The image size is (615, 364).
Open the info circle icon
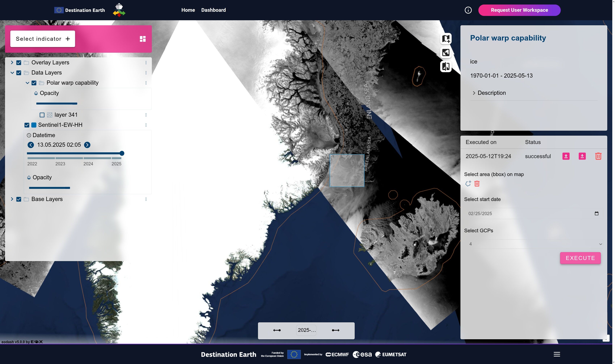pyautogui.click(x=468, y=10)
